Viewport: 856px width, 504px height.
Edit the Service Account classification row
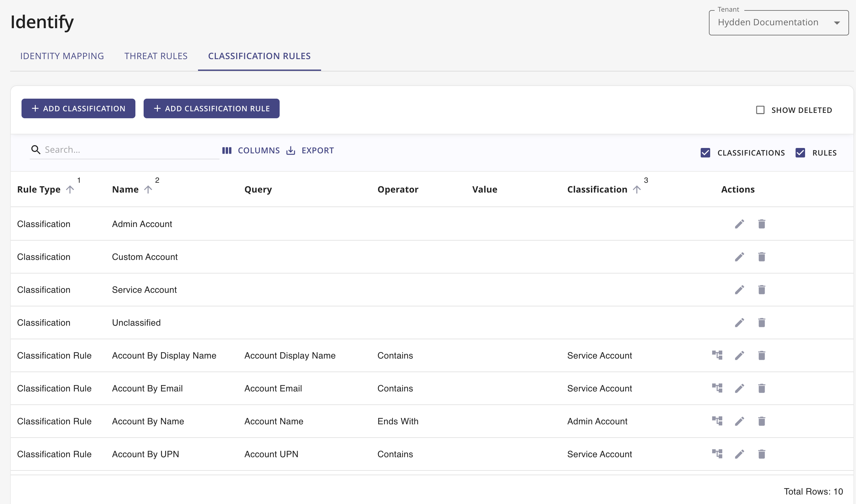[740, 290]
